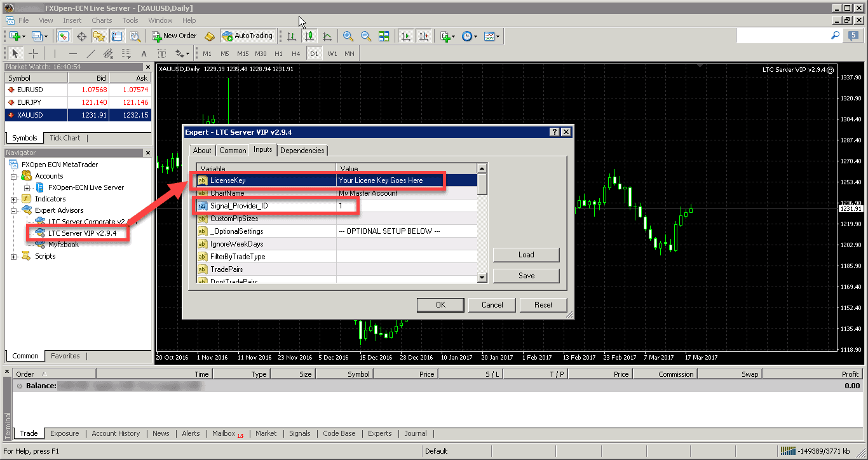Click the New Chart toolbar icon
The width and height of the screenshot is (868, 460).
coord(17,36)
